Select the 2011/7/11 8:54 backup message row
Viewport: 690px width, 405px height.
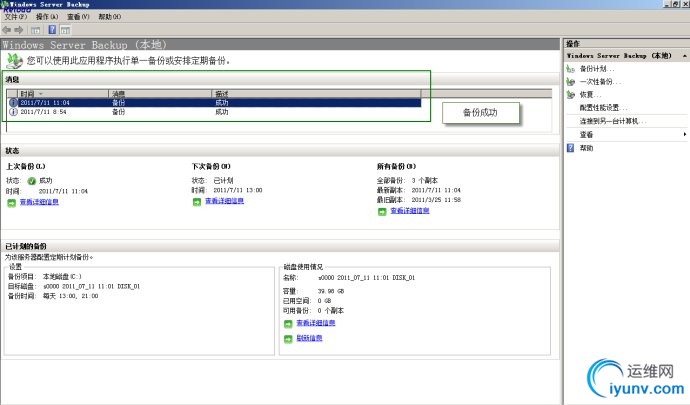(x=214, y=112)
